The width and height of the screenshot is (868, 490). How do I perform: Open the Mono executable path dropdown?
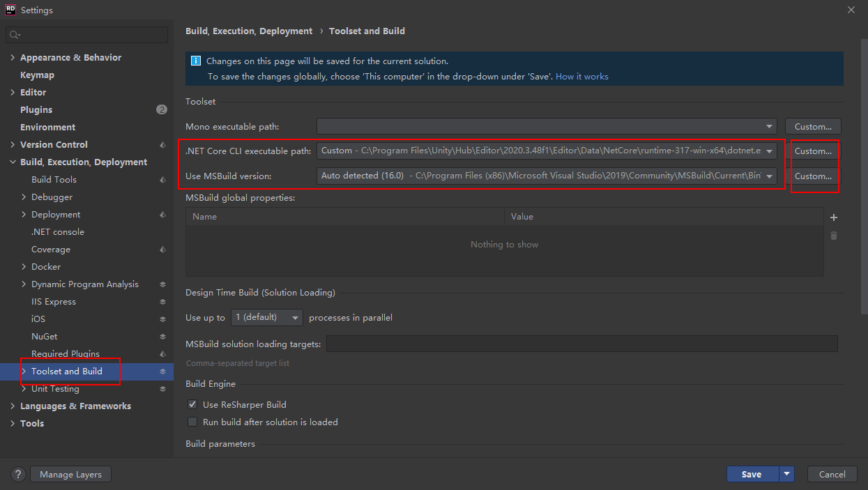[x=770, y=127]
